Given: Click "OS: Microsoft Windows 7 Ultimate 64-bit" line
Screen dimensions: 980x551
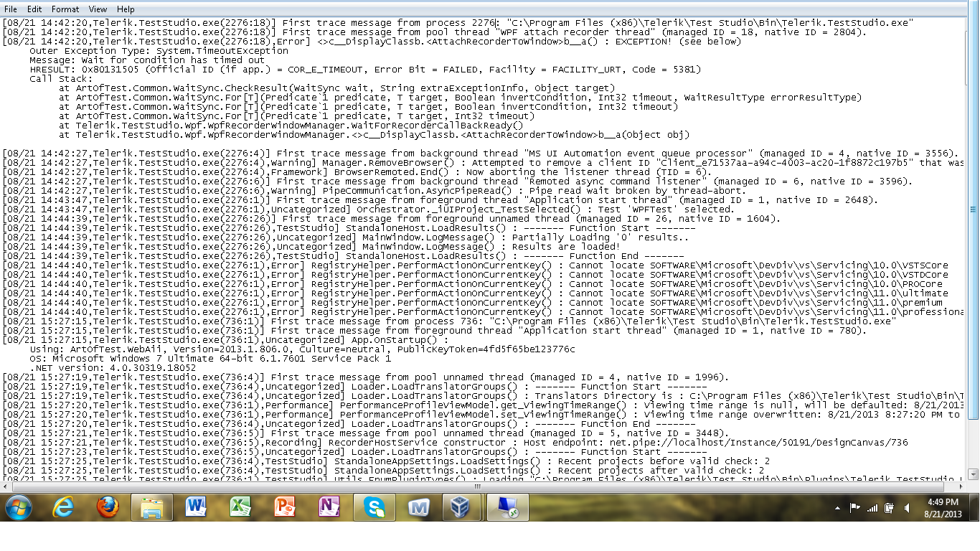Looking at the screenshot, I should [x=210, y=359].
